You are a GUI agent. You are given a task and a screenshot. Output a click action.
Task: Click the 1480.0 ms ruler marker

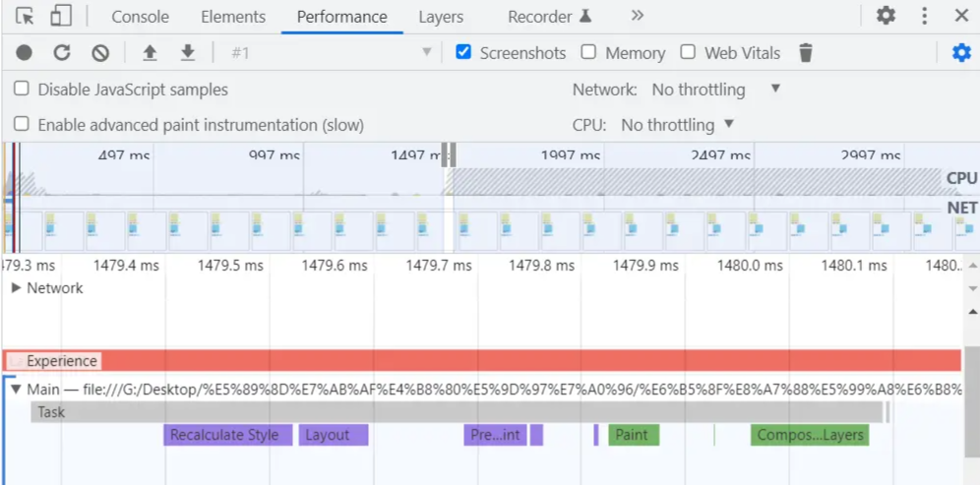point(750,266)
